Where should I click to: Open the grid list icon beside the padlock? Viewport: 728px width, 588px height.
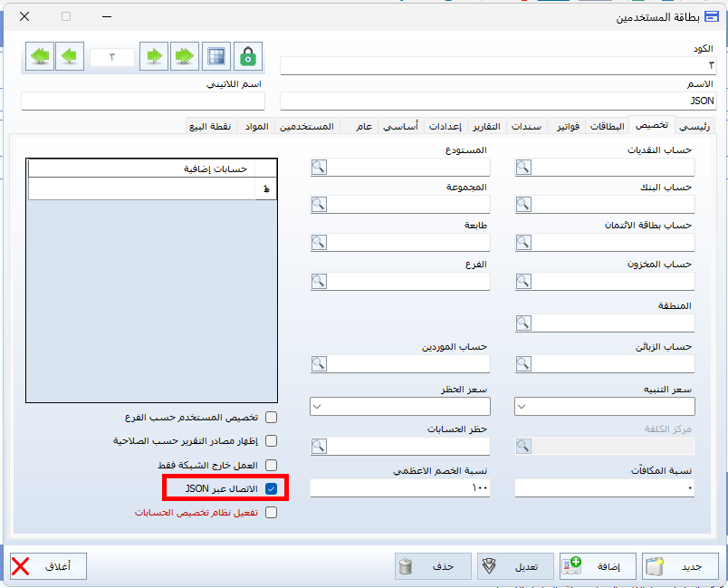[216, 56]
